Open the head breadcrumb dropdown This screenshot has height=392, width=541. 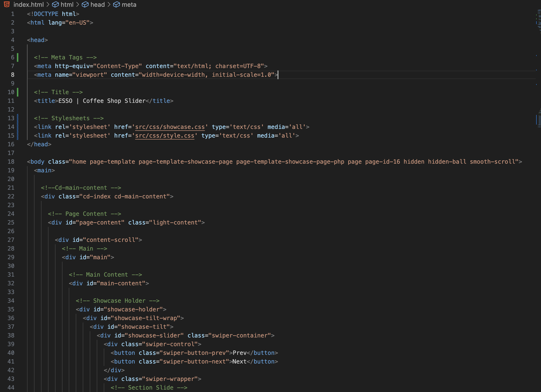pos(97,5)
